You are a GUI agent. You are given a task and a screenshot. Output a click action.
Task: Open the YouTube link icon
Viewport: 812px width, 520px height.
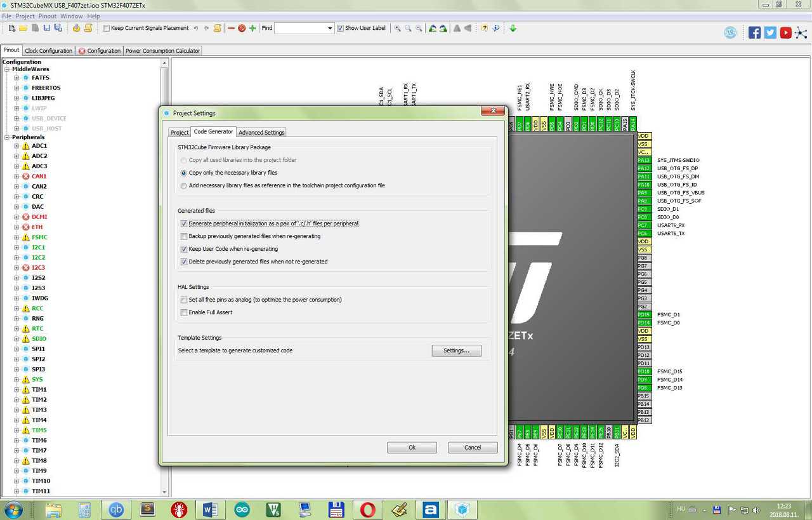tap(786, 32)
